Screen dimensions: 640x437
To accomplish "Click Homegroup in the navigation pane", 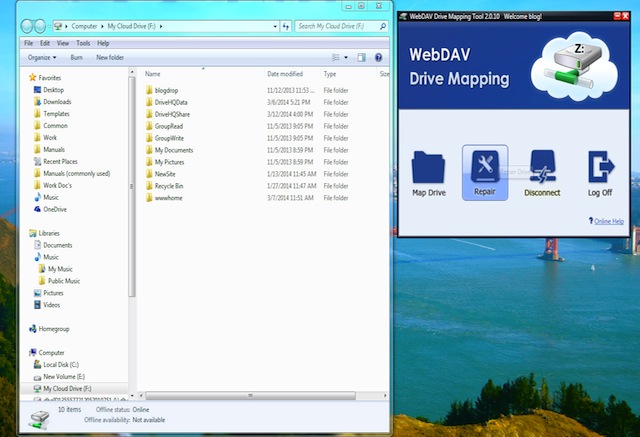I will [53, 329].
